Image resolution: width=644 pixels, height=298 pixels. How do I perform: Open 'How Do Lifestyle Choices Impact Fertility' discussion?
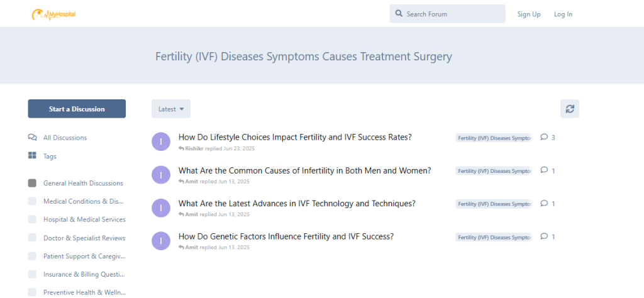(x=295, y=137)
